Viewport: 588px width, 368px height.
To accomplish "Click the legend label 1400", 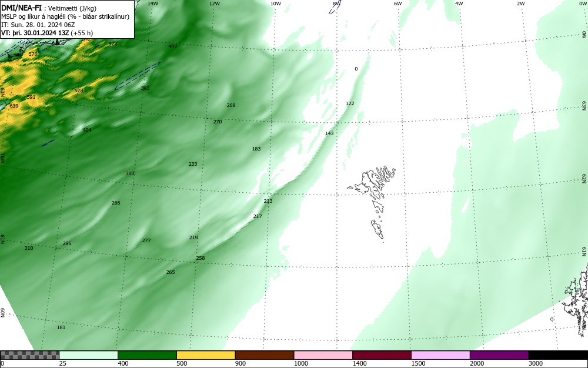I will tap(360, 363).
